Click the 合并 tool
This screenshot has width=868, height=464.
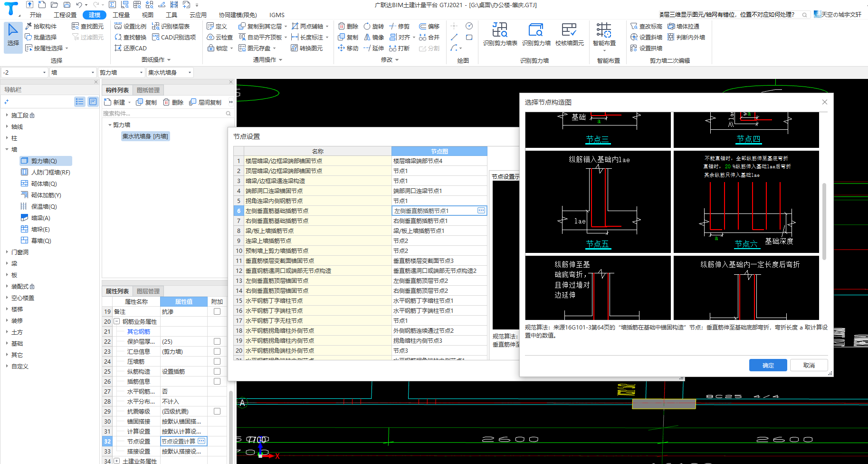pos(429,37)
